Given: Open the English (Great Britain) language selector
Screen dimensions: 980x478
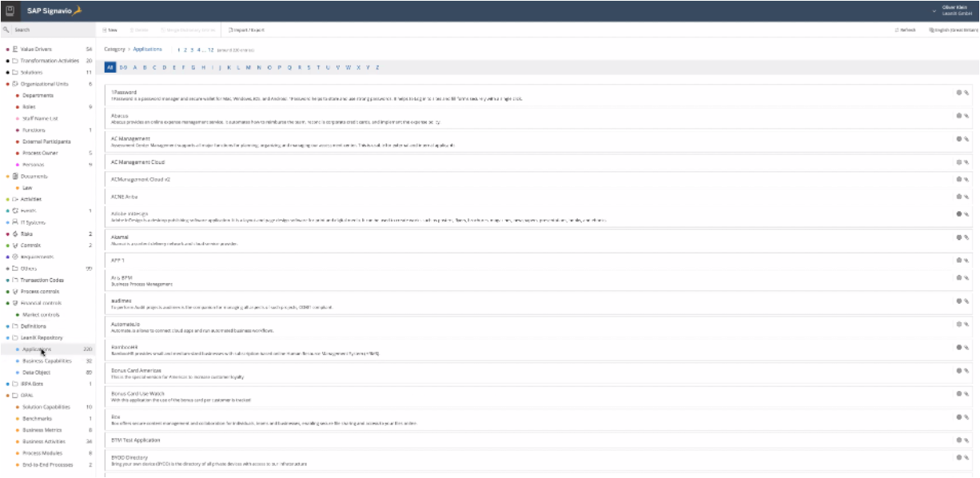Looking at the screenshot, I should coord(953,30).
